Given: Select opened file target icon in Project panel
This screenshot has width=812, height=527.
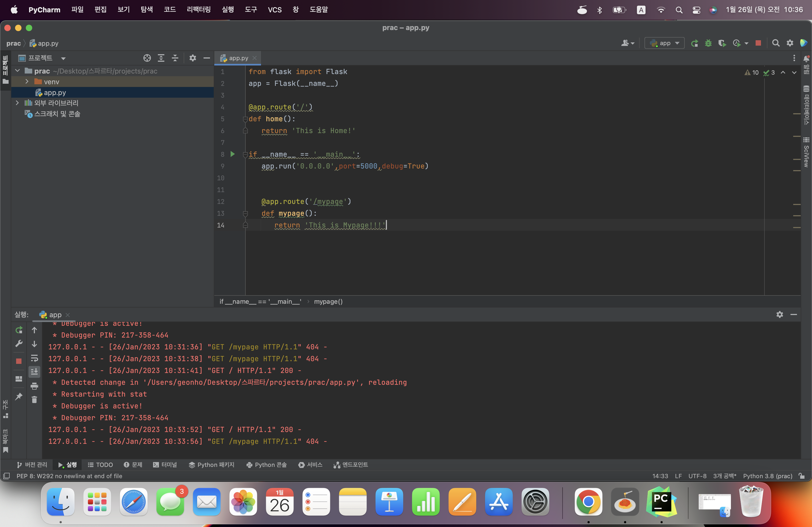Looking at the screenshot, I should pyautogui.click(x=147, y=58).
